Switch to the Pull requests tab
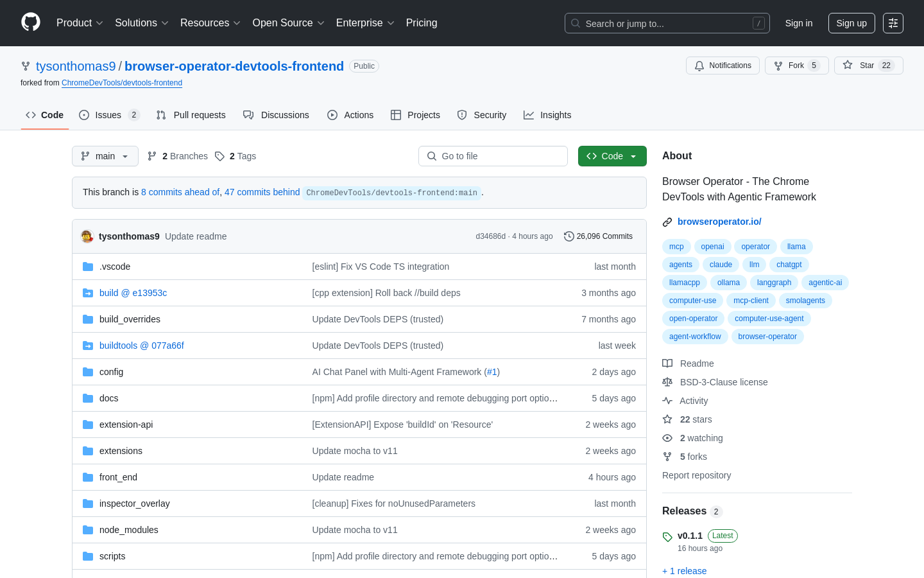The height and width of the screenshot is (578, 924). 191,115
